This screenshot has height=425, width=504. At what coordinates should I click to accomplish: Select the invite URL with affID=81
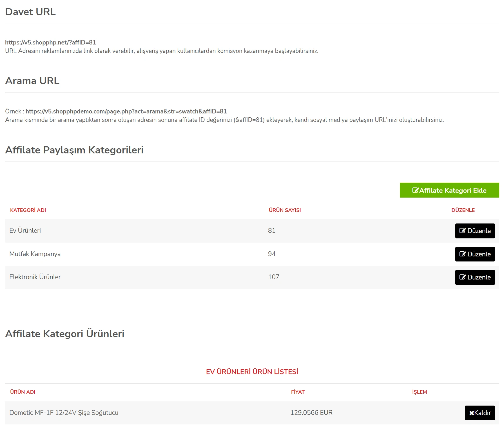tap(50, 42)
